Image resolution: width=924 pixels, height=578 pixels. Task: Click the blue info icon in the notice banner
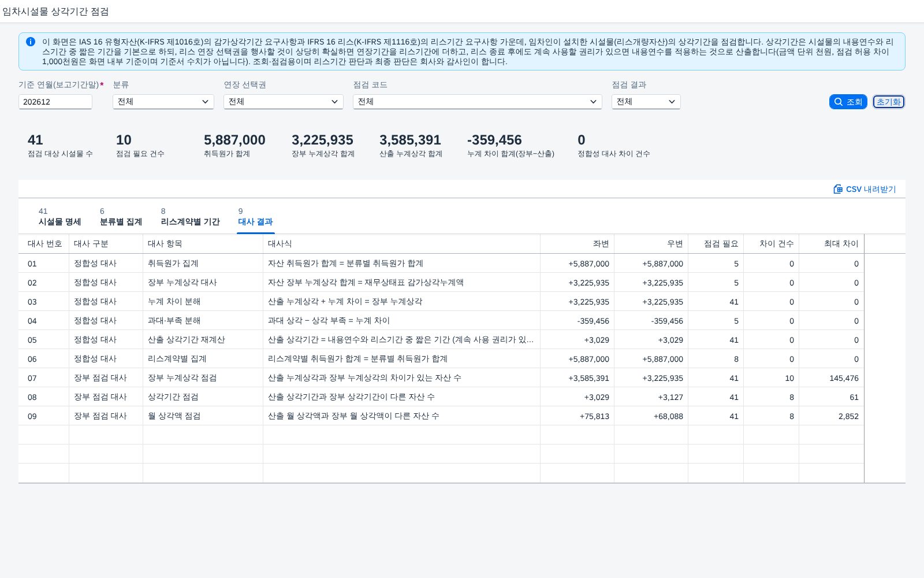pos(31,42)
